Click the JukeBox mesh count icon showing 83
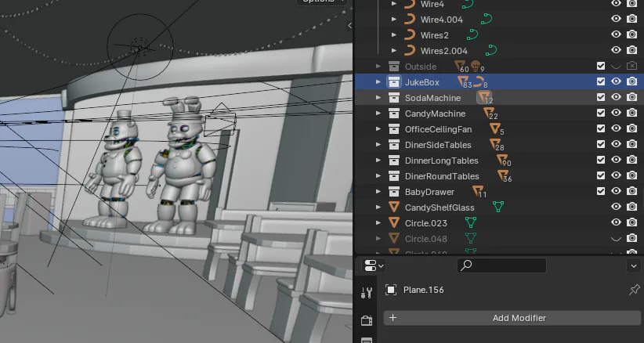The image size is (644, 343). click(463, 82)
